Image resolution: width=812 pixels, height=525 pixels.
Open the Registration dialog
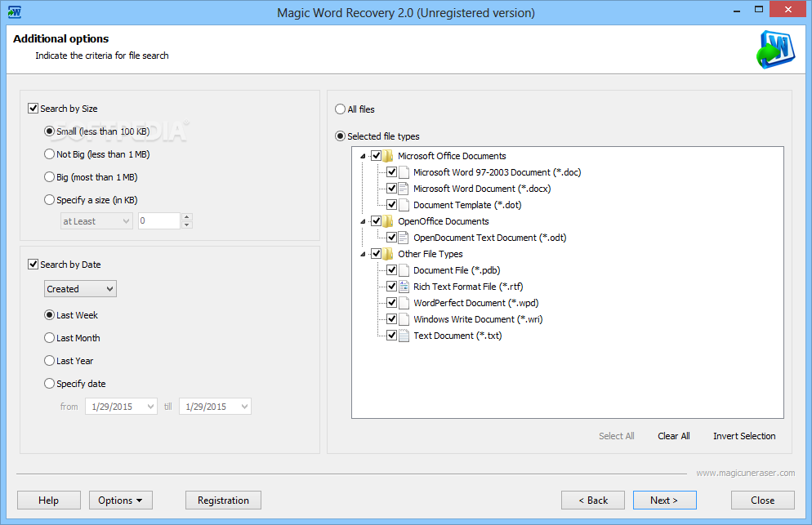tap(223, 501)
